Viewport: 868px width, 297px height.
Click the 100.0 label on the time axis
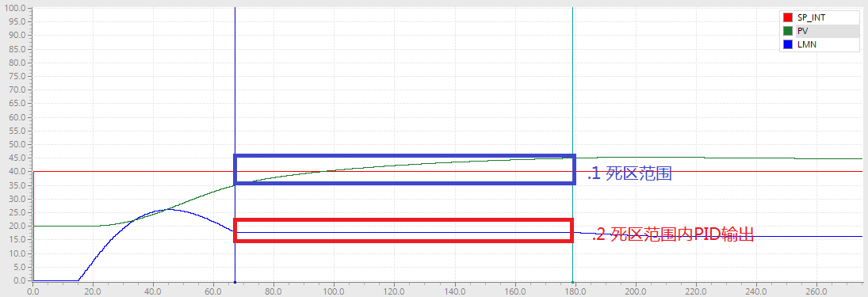pyautogui.click(x=334, y=290)
